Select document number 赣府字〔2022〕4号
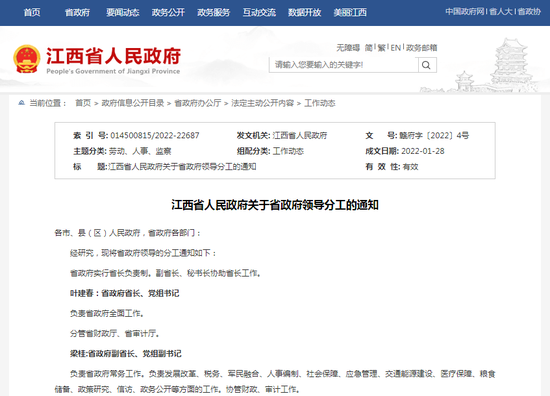Image resolution: width=550 pixels, height=396 pixels. (x=434, y=135)
